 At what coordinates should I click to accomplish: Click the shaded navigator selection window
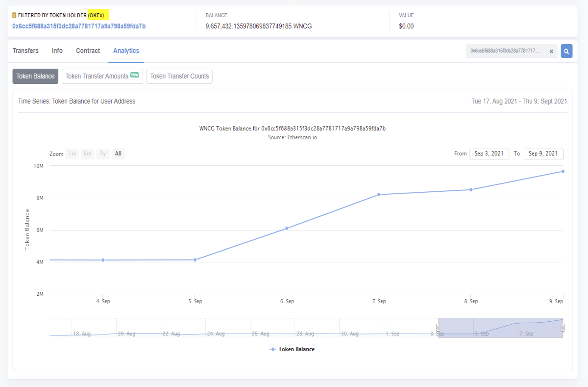(x=500, y=328)
